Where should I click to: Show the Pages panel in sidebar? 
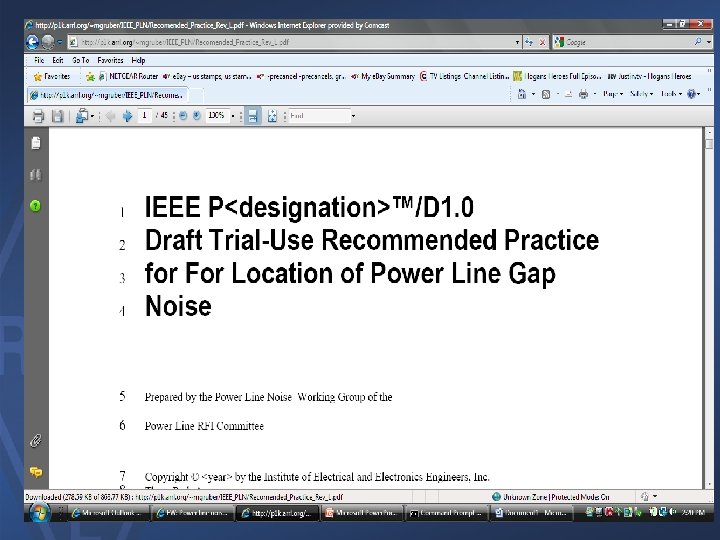[x=36, y=143]
